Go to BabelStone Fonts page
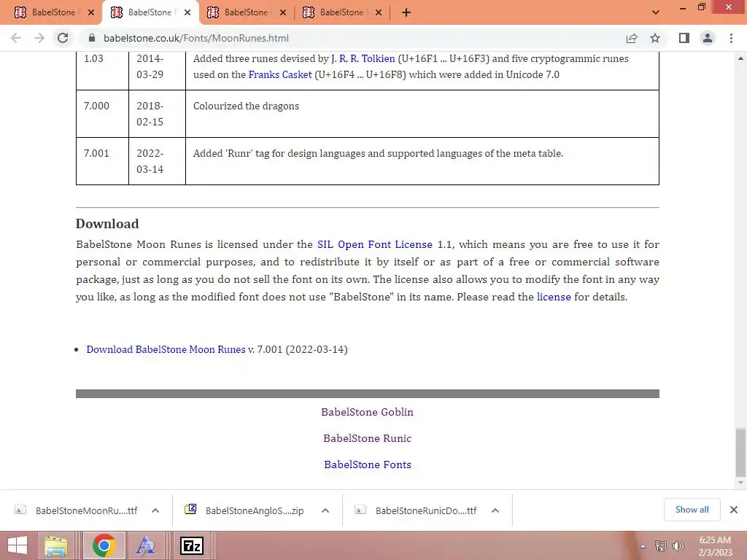747x560 pixels. [x=368, y=464]
